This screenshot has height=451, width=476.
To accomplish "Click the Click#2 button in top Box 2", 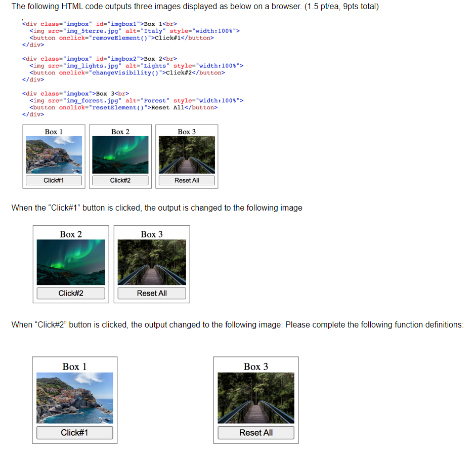I will pyautogui.click(x=120, y=180).
